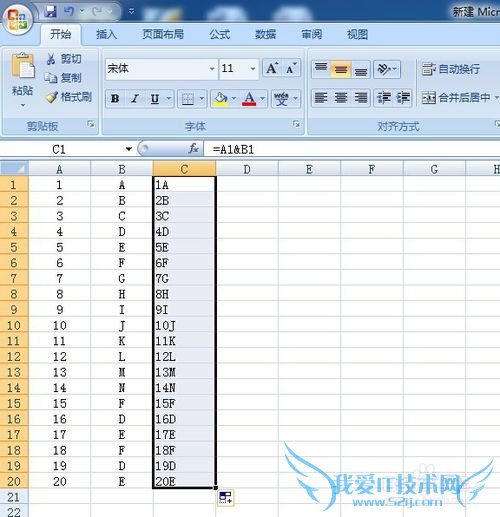Image resolution: width=500 pixels, height=517 pixels.
Task: Click cell B14 containing N
Action: 122,388
